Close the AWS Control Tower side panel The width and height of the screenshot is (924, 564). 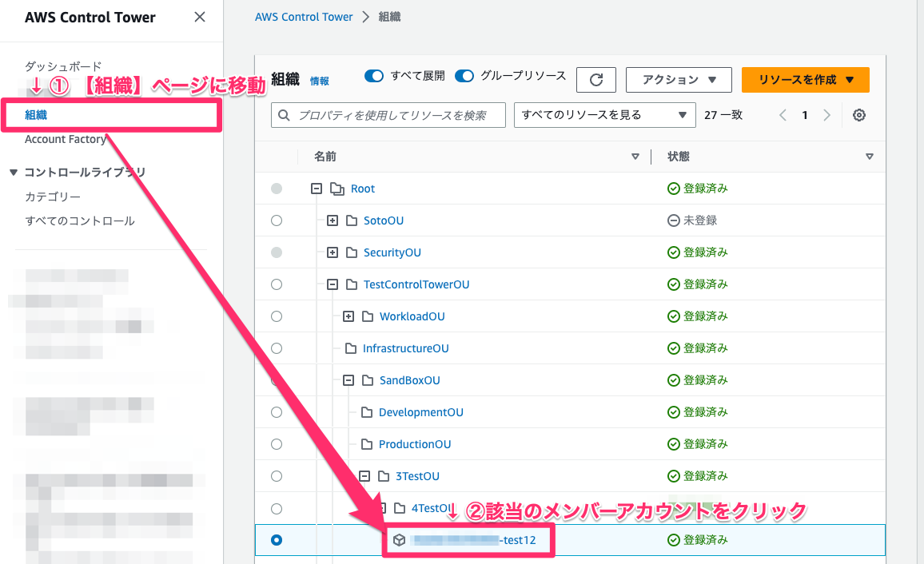[x=200, y=17]
